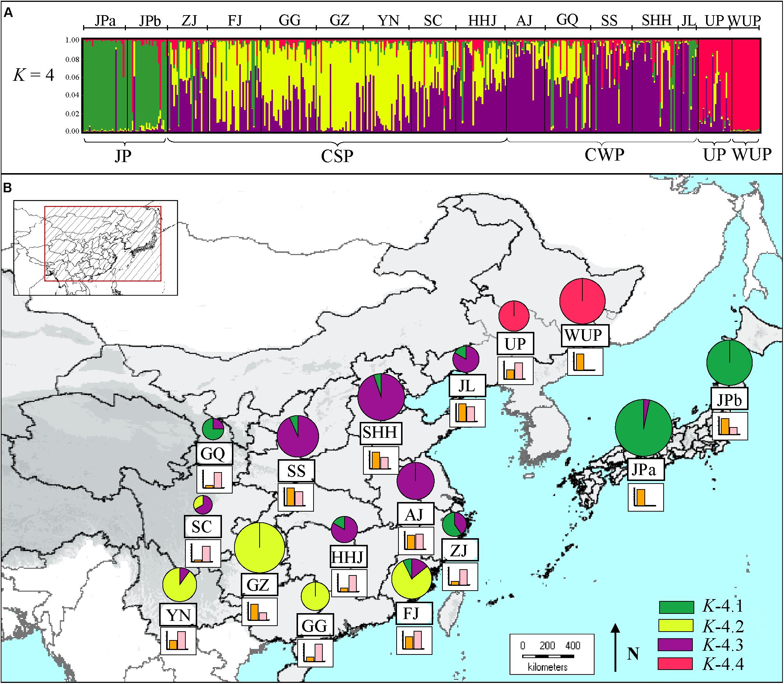Viewport: 784px width, 684px height.
Task: Click the JPa pie chart
Action: 643,428
